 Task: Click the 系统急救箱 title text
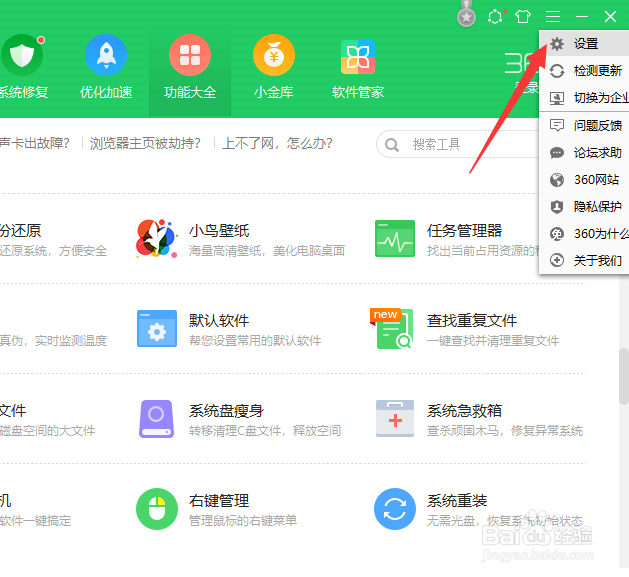tap(464, 411)
